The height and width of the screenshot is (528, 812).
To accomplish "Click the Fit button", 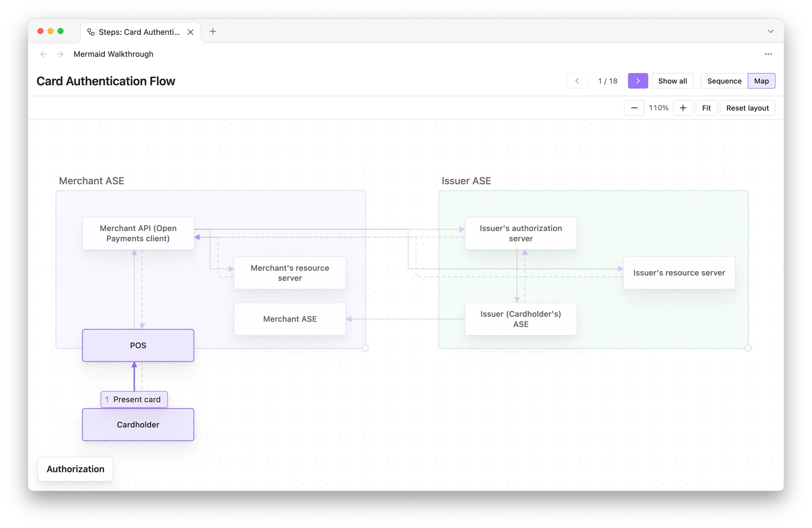I will coord(706,108).
